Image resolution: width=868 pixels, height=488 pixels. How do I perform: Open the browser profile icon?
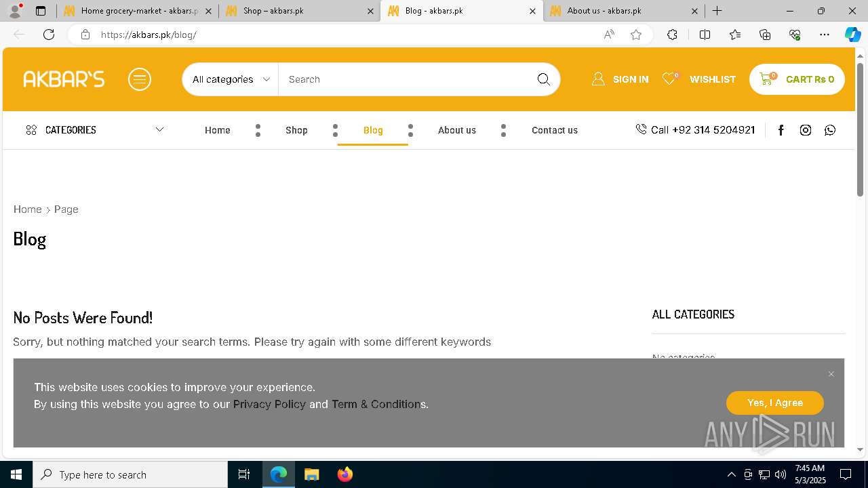(15, 11)
